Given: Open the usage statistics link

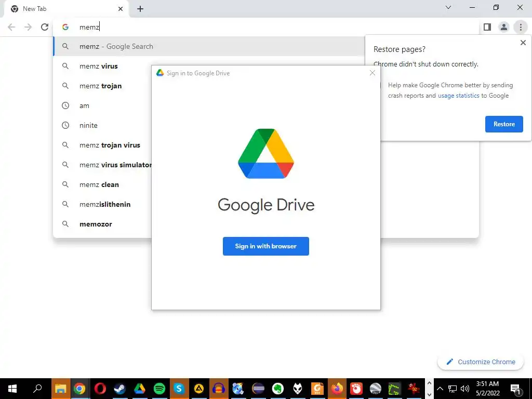Looking at the screenshot, I should (458, 96).
